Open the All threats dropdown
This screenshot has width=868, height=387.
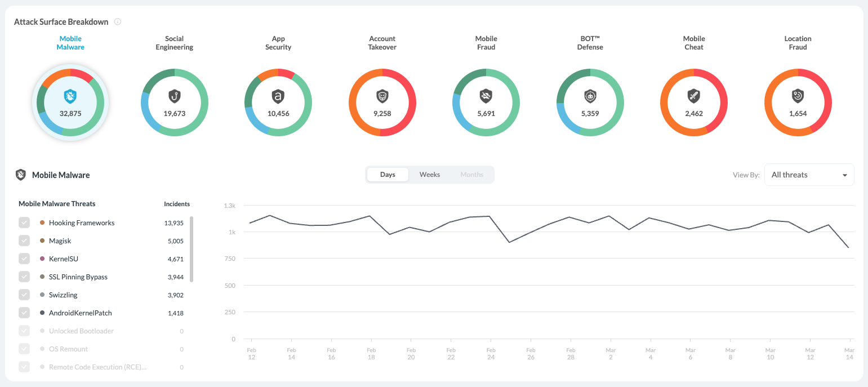(x=809, y=175)
